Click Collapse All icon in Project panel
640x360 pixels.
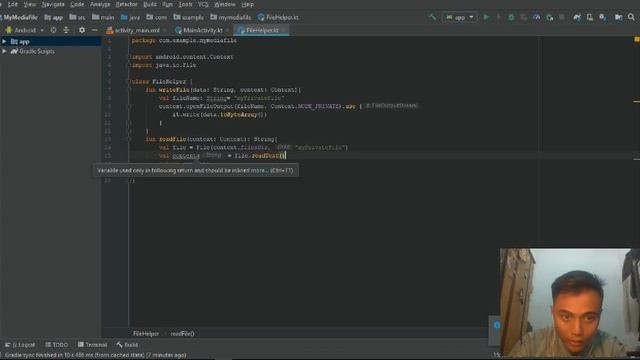pos(66,30)
